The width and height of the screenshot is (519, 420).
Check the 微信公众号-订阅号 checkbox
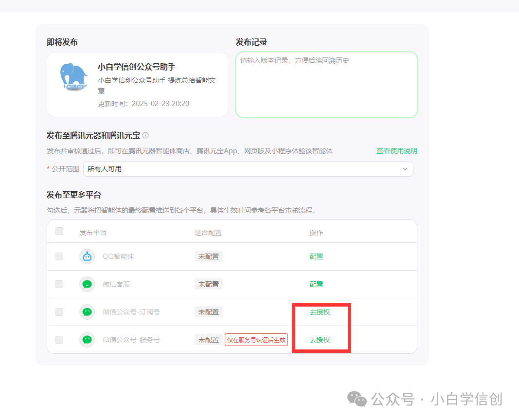pyautogui.click(x=59, y=312)
